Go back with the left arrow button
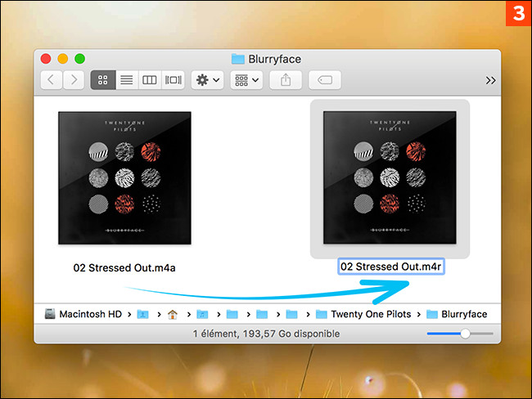This screenshot has height=399, width=532. pyautogui.click(x=52, y=80)
